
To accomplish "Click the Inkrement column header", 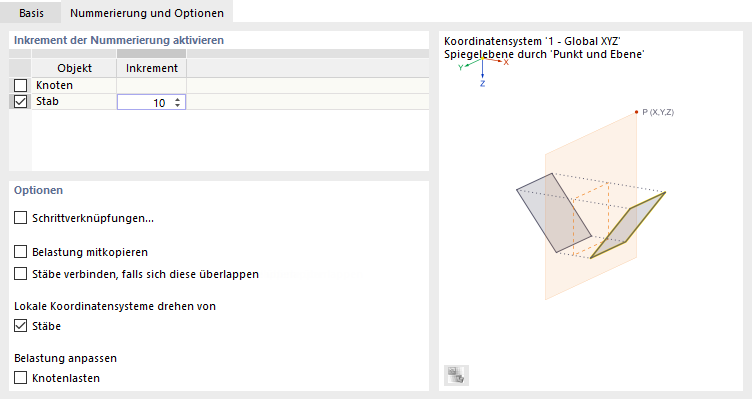I will (152, 68).
